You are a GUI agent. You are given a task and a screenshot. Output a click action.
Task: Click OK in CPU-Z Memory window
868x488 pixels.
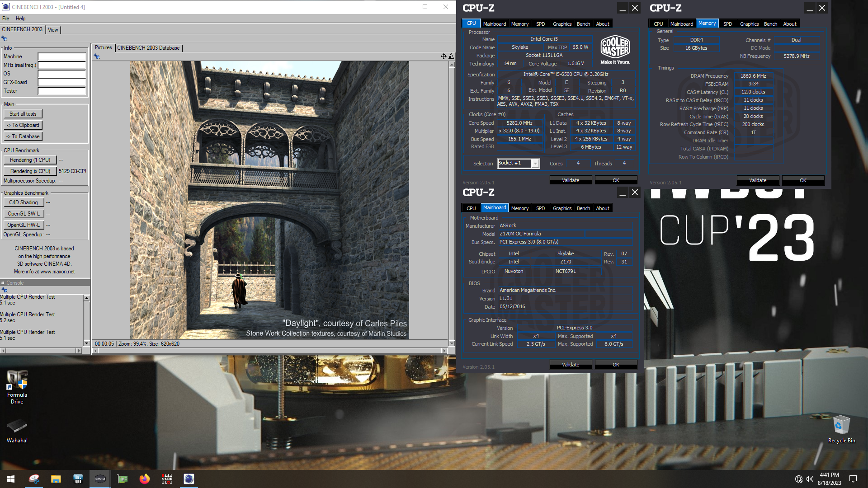point(803,180)
